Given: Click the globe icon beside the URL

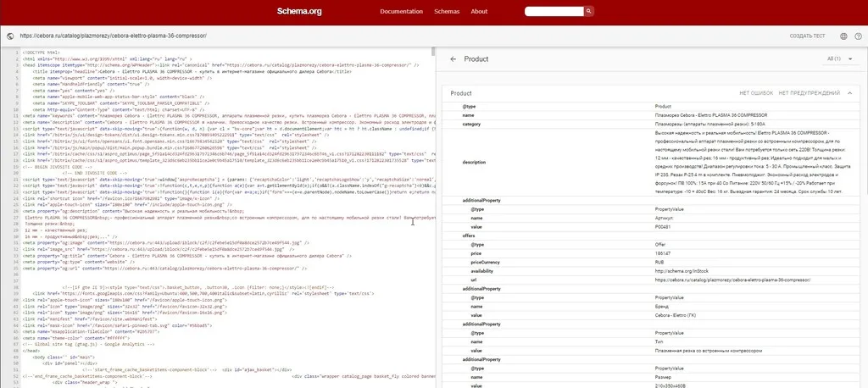Looking at the screenshot, I should pos(10,36).
